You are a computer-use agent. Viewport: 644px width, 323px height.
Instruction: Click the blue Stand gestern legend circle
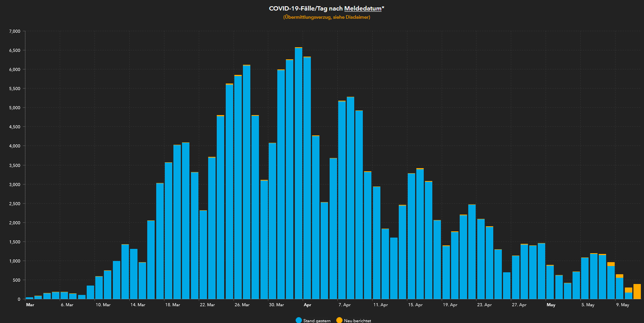[x=299, y=320]
